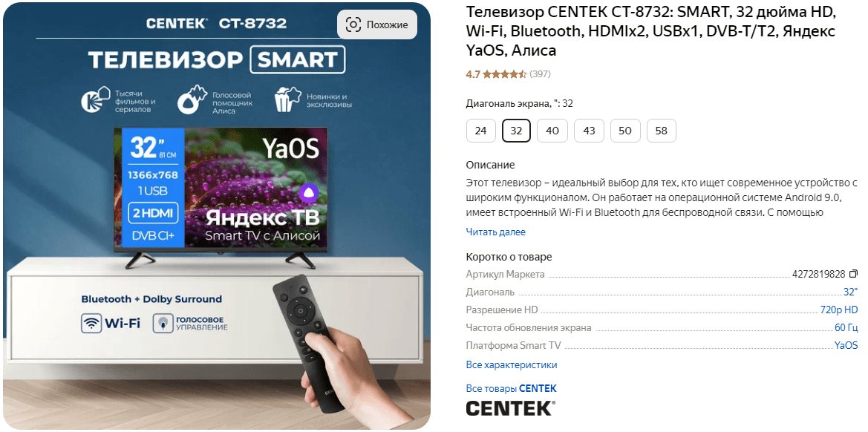The width and height of the screenshot is (868, 432).
Task: Click the 60 Гц refresh rate value
Action: pos(846,327)
